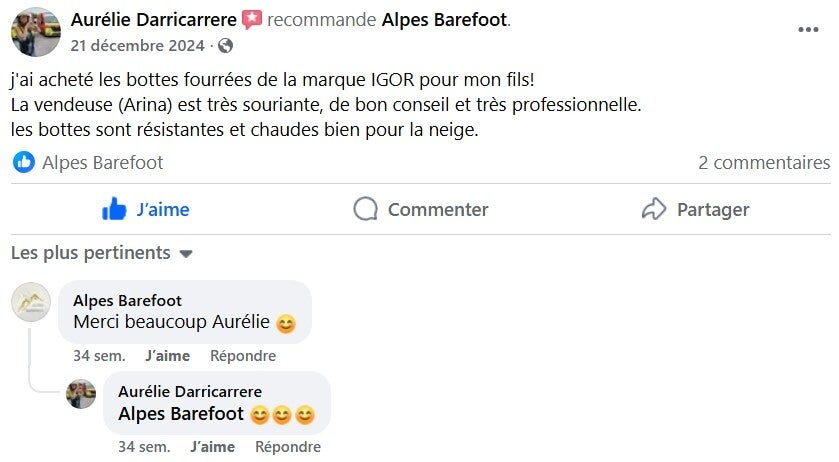
Task: Like Aurélie Darricarrere's reply comment
Action: tap(212, 447)
